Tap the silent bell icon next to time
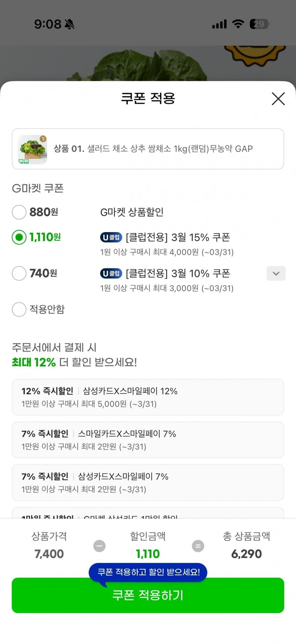Viewport: 296px width, 644px height. (69, 24)
